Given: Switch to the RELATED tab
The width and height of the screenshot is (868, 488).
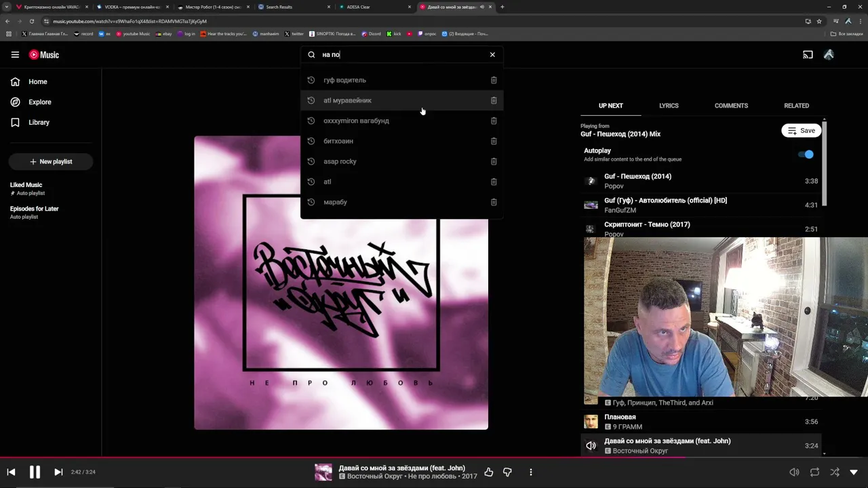Looking at the screenshot, I should click(x=796, y=106).
